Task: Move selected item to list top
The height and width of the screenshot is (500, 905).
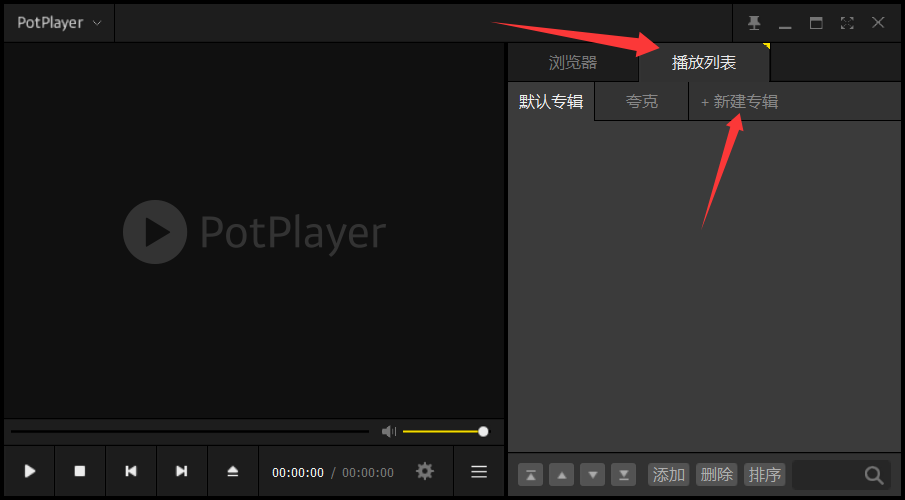Action: tap(530, 475)
